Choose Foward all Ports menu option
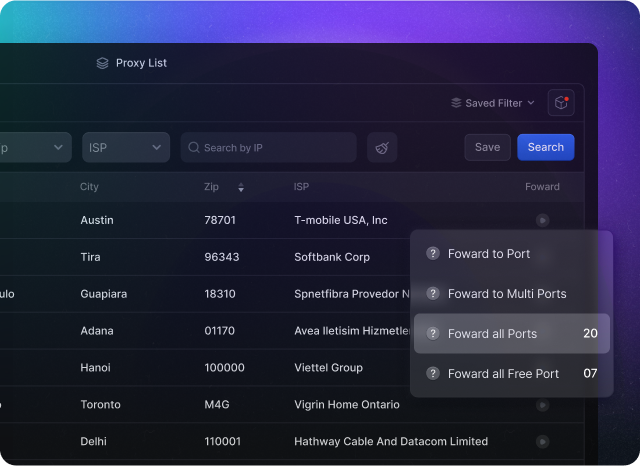 [511, 334]
